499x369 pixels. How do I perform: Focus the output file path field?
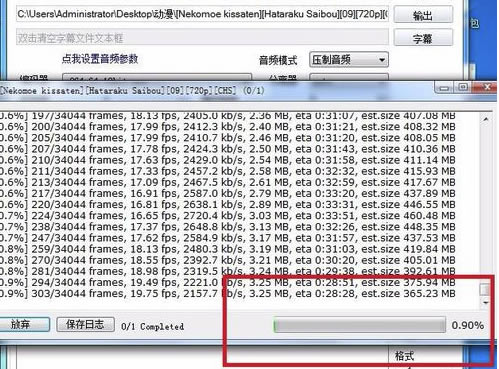(x=202, y=14)
